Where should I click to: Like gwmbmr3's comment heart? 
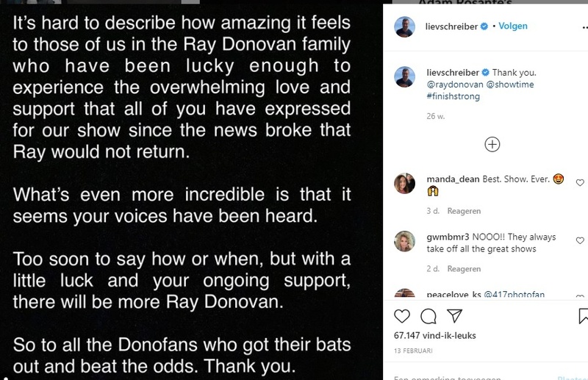(x=581, y=240)
